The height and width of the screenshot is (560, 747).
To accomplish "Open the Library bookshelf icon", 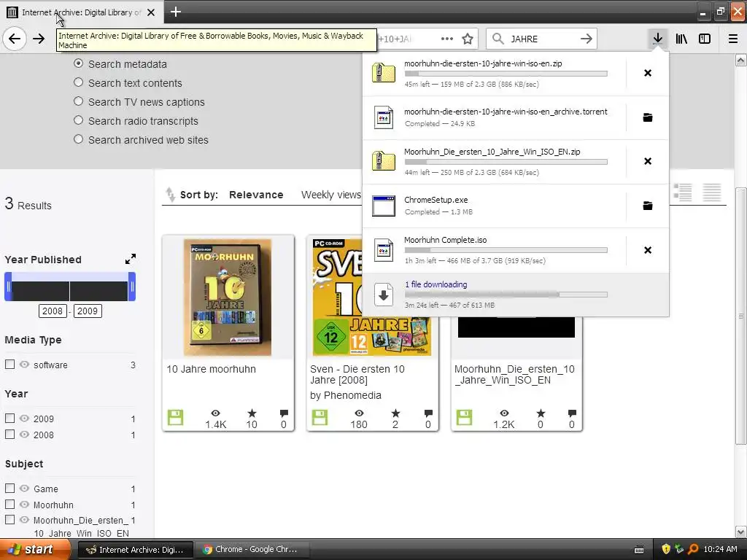I will 681,39.
